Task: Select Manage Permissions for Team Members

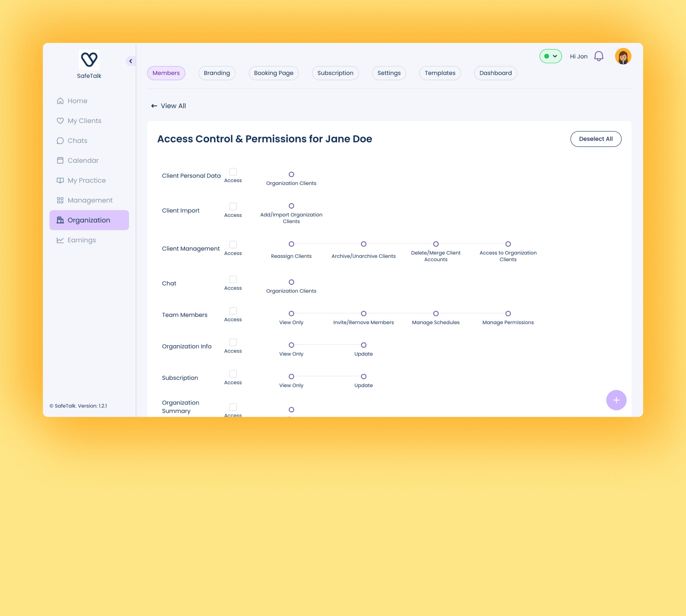Action: pos(508,313)
